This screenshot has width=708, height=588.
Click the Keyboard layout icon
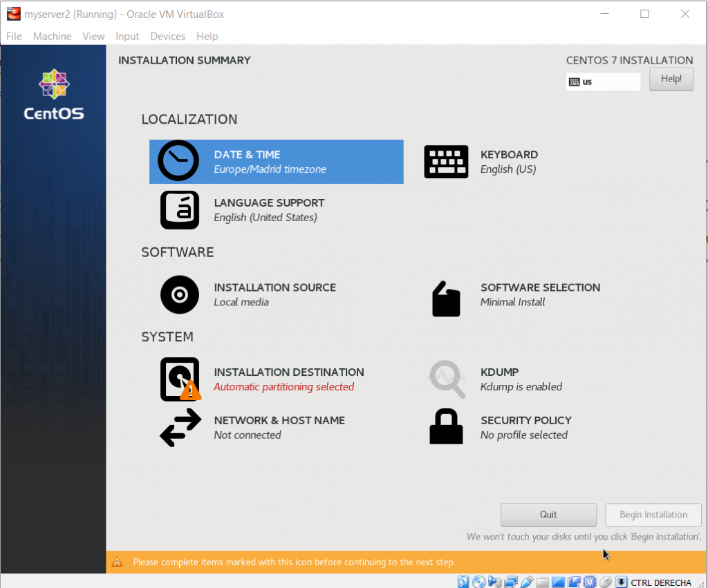[446, 162]
